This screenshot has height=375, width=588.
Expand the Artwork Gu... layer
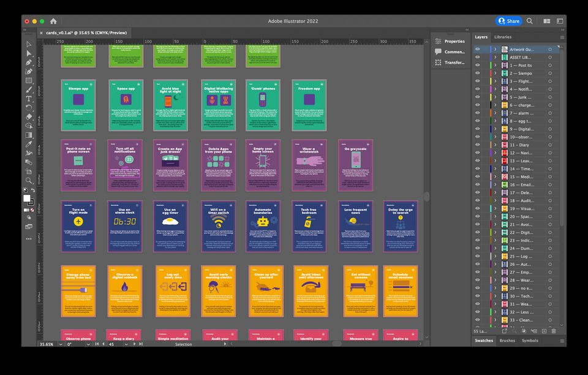click(495, 49)
